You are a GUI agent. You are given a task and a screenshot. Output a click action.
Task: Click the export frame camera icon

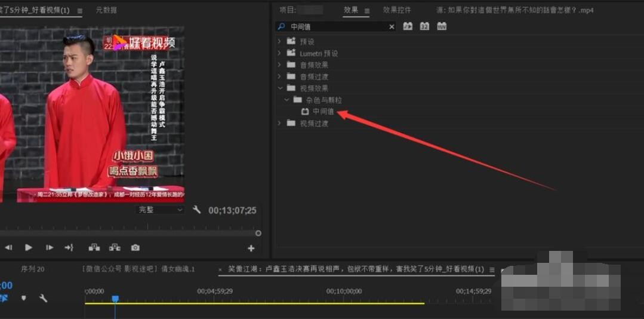[x=135, y=247]
